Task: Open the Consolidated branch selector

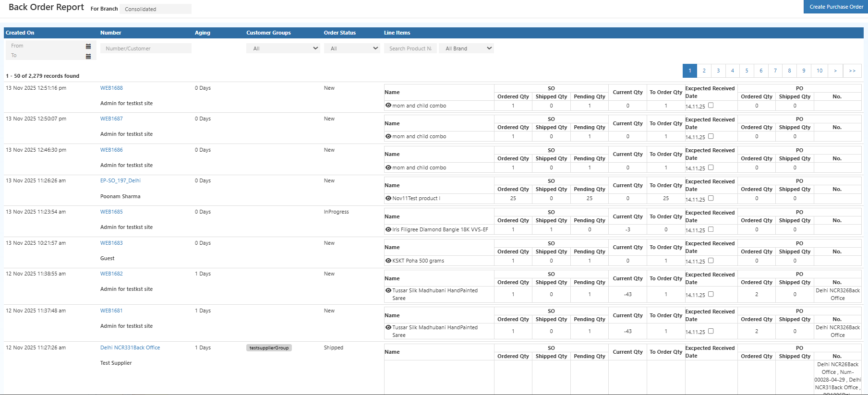Action: click(x=155, y=9)
